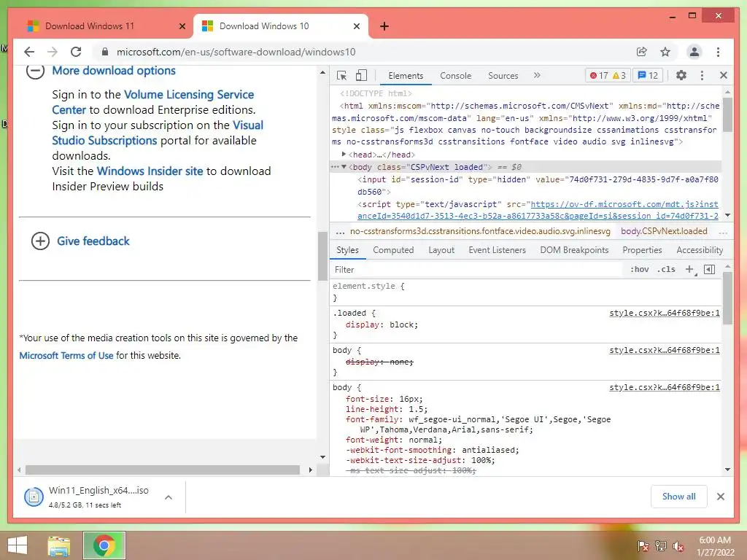Close the Download Windows 11 tab
This screenshot has width=747, height=560.
[x=182, y=26]
